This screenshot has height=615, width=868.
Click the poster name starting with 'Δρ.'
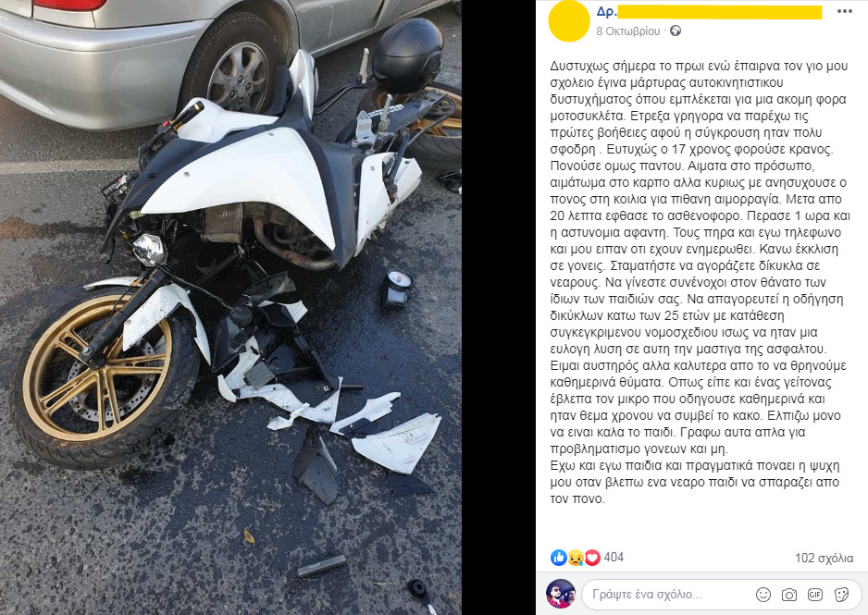tap(710, 12)
